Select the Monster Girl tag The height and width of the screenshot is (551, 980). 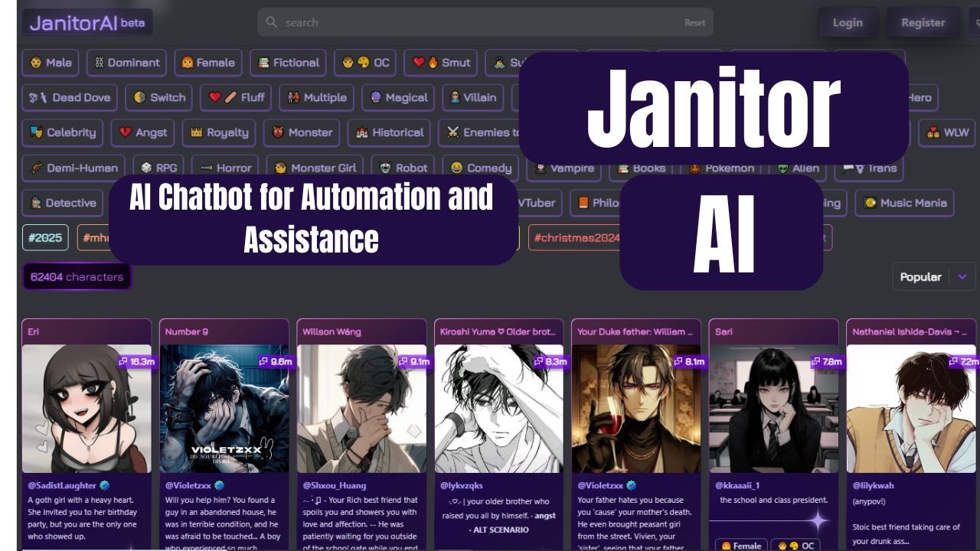[315, 168]
